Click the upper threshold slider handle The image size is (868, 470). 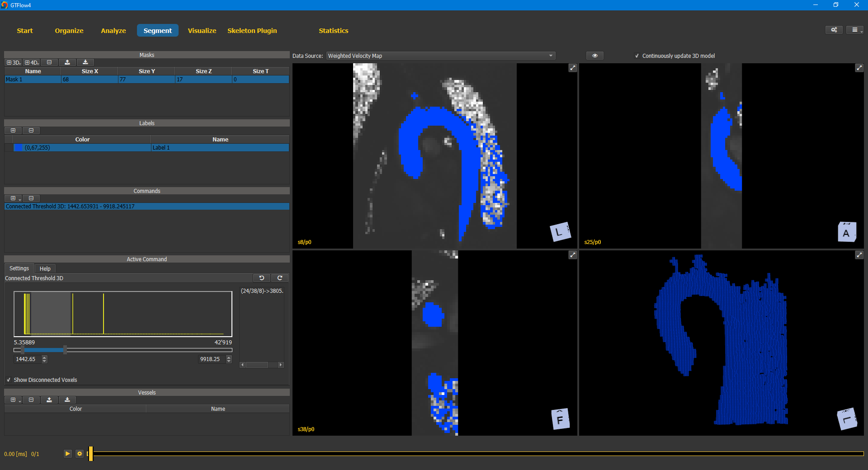(65, 350)
